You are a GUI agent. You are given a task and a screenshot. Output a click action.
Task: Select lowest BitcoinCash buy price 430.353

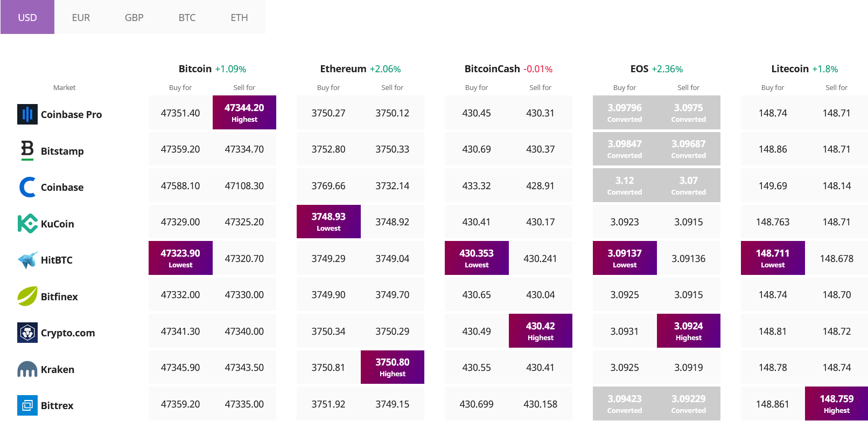pos(477,258)
